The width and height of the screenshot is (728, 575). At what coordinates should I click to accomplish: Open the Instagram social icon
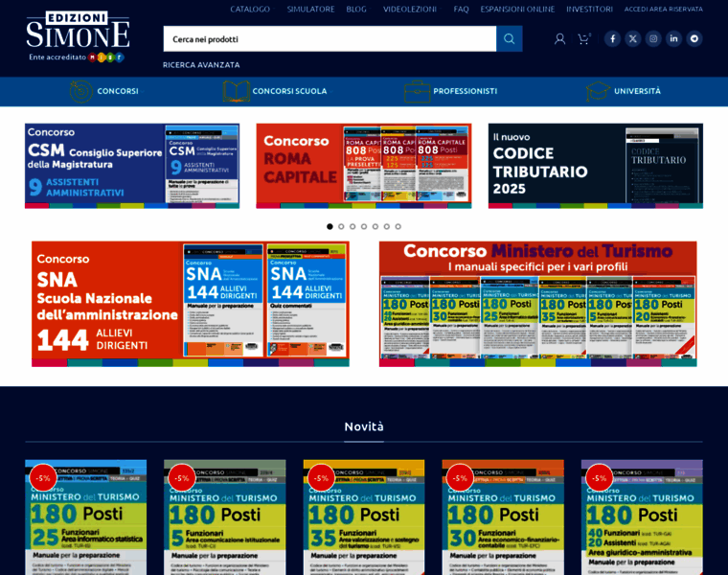653,39
